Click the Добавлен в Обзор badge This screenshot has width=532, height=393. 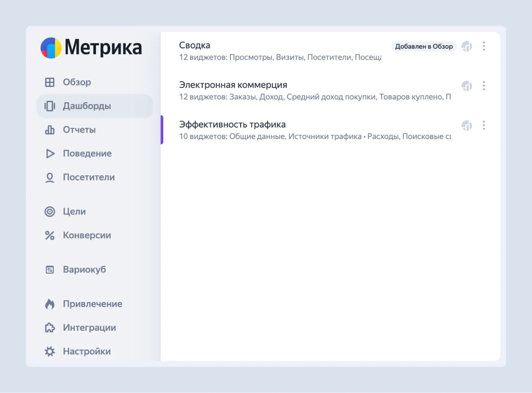click(424, 47)
